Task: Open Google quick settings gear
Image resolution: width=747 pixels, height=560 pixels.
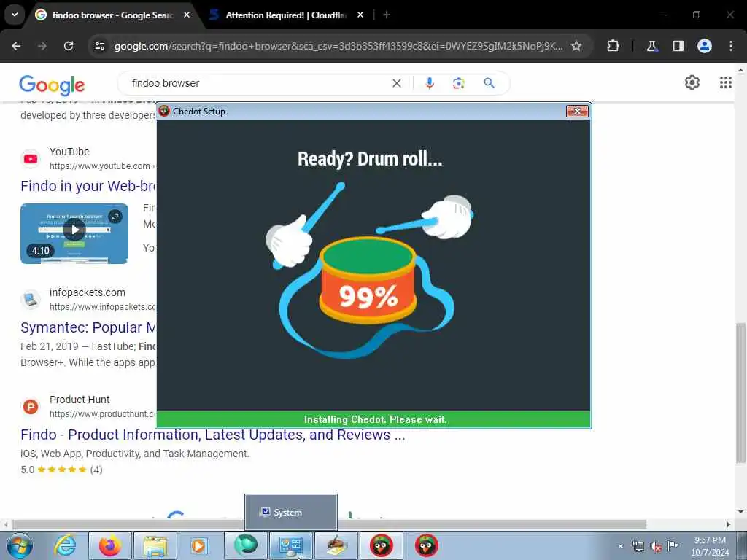Action: (x=692, y=82)
